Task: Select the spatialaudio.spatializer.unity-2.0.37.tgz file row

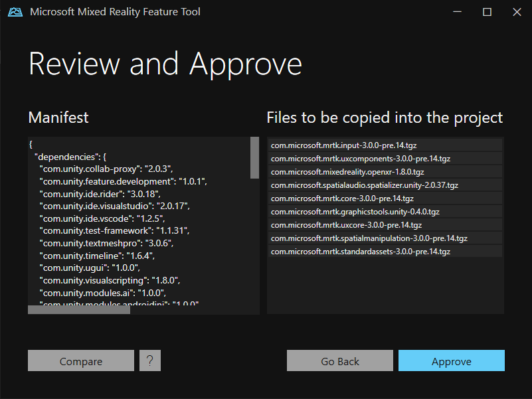Action: 385,185
